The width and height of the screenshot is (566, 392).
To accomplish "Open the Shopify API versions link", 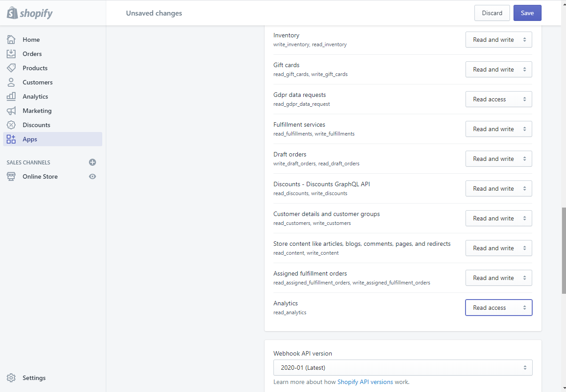I will [x=365, y=382].
